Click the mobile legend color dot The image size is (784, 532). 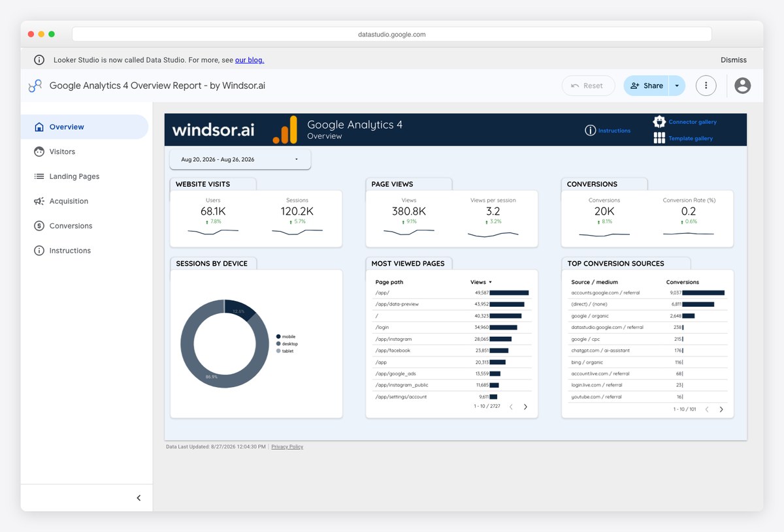click(x=278, y=337)
